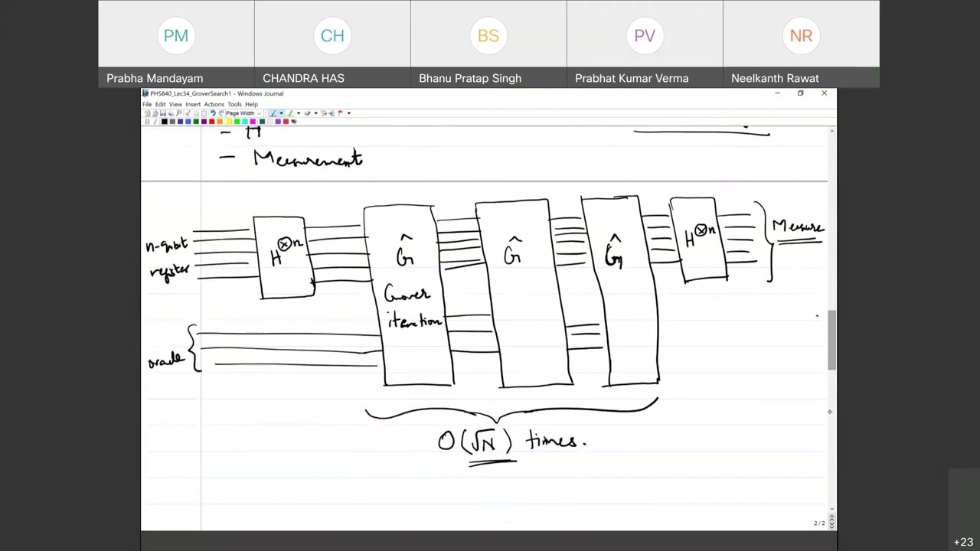Open the View menu
The width and height of the screenshot is (980, 551).
pos(175,104)
